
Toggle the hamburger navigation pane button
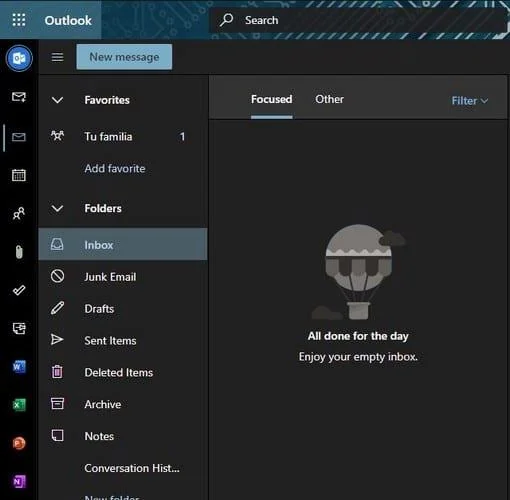tap(57, 57)
